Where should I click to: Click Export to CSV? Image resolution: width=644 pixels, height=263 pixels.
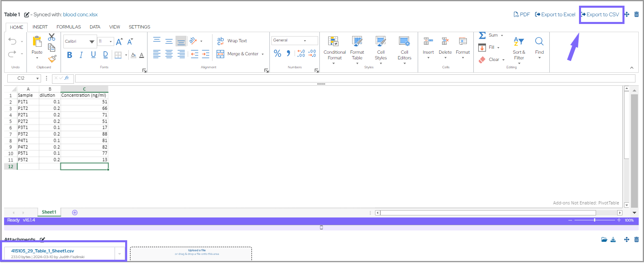(x=600, y=15)
